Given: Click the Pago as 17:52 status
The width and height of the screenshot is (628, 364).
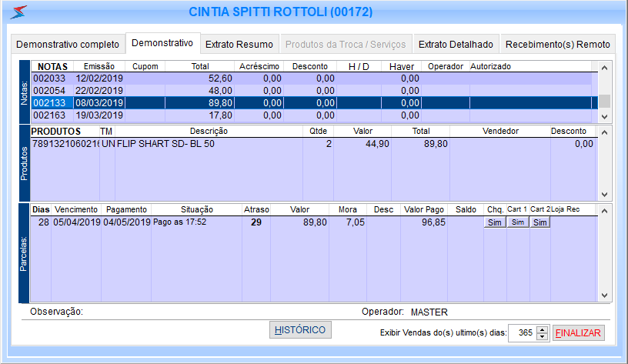Looking at the screenshot, I should pyautogui.click(x=179, y=222).
